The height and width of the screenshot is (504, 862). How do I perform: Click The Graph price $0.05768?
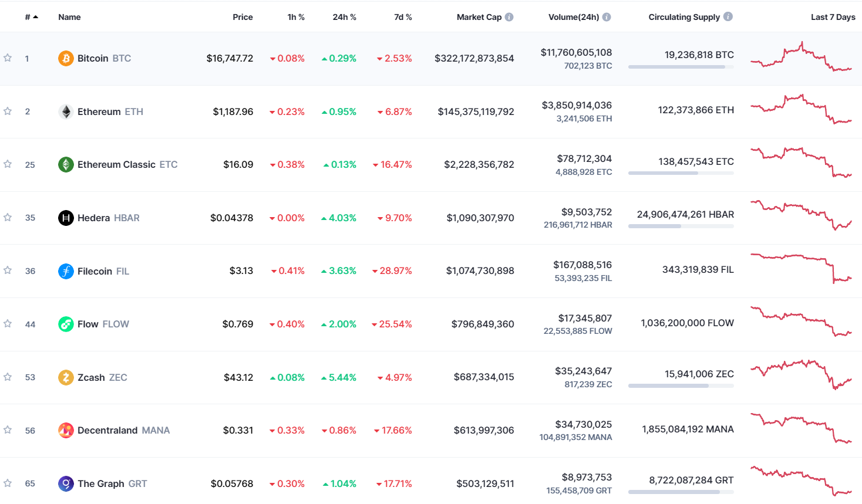(x=232, y=483)
